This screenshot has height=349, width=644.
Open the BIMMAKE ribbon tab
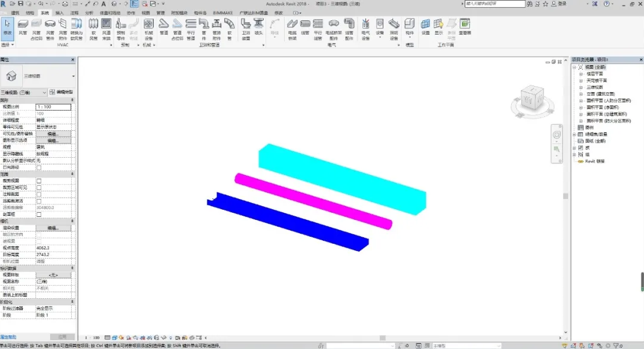[222, 13]
